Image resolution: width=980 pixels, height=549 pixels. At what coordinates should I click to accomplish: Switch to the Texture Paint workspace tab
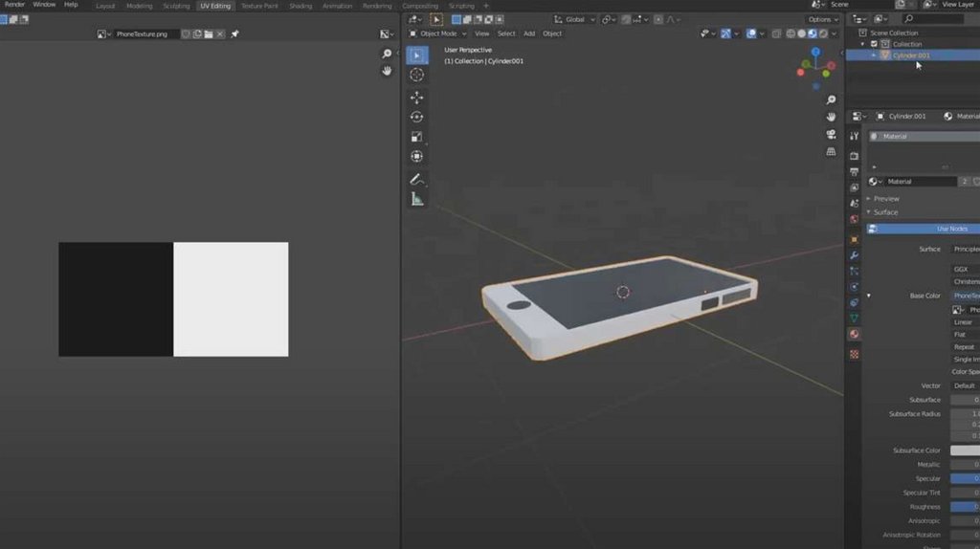click(x=259, y=6)
